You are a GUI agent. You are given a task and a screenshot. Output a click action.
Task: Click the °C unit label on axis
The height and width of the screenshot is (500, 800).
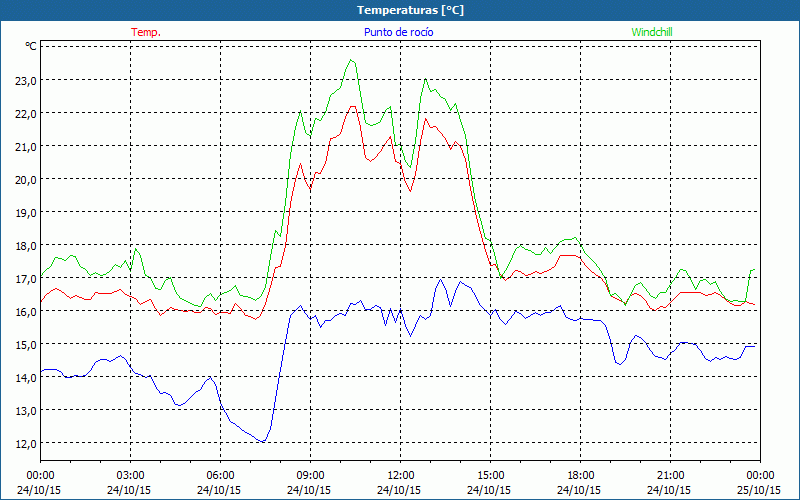31,46
